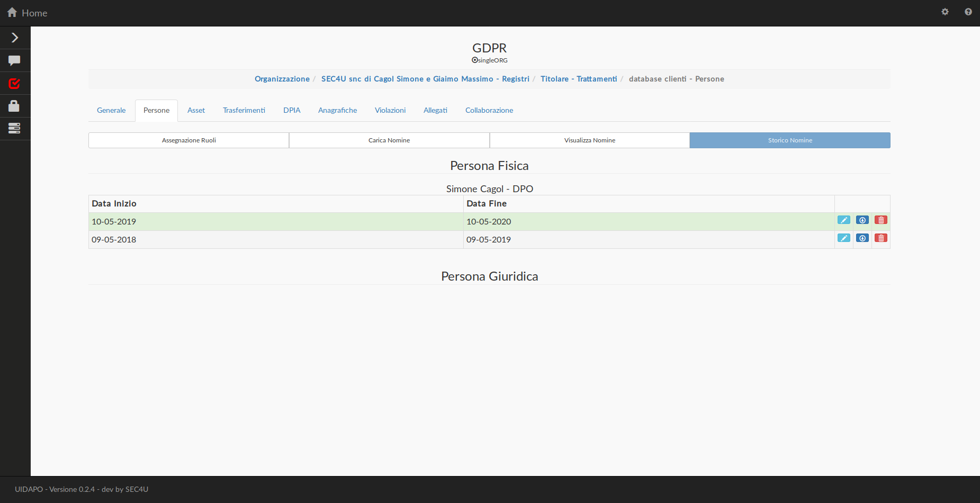Download the 09-05-2018 nomination record

point(862,238)
